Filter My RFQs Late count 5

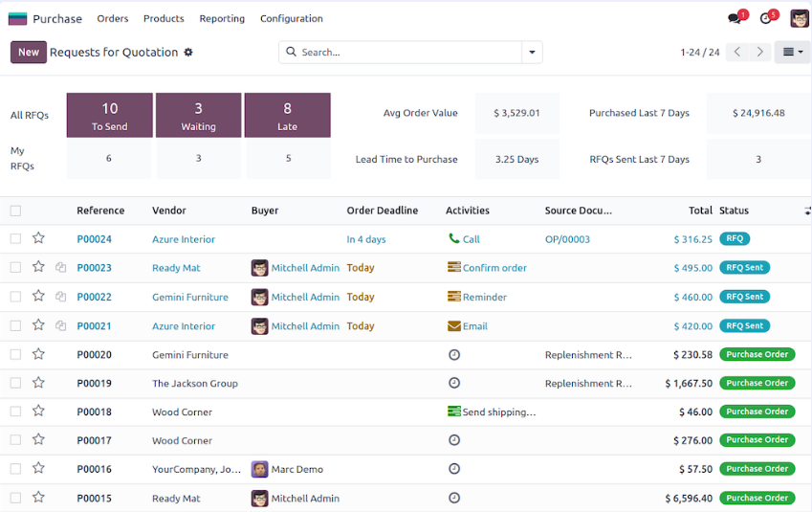[x=288, y=159]
